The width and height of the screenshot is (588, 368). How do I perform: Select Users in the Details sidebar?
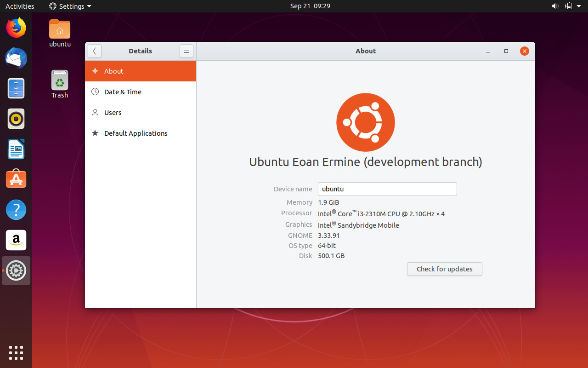(113, 112)
